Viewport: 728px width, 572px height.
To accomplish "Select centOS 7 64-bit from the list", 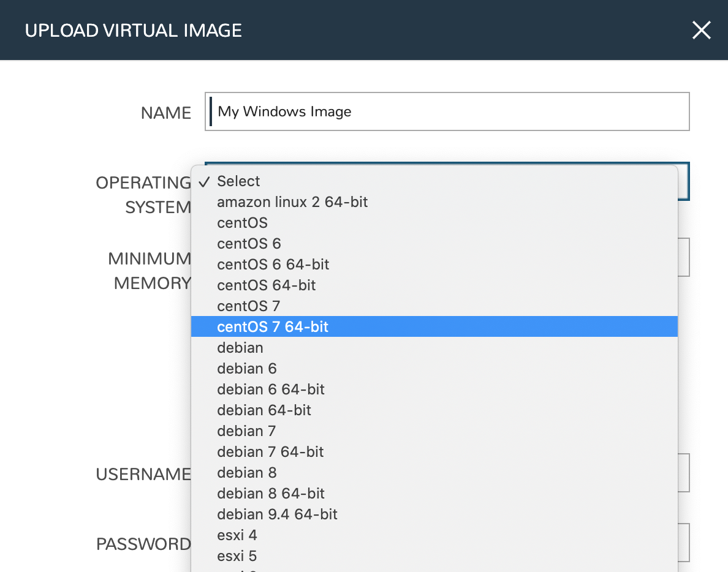I will coord(273,326).
